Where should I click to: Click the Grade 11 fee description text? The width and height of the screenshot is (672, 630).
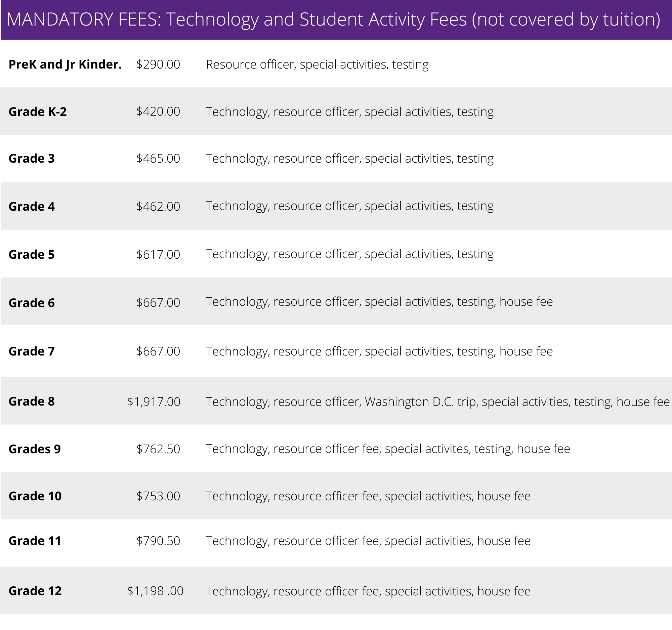point(368,541)
